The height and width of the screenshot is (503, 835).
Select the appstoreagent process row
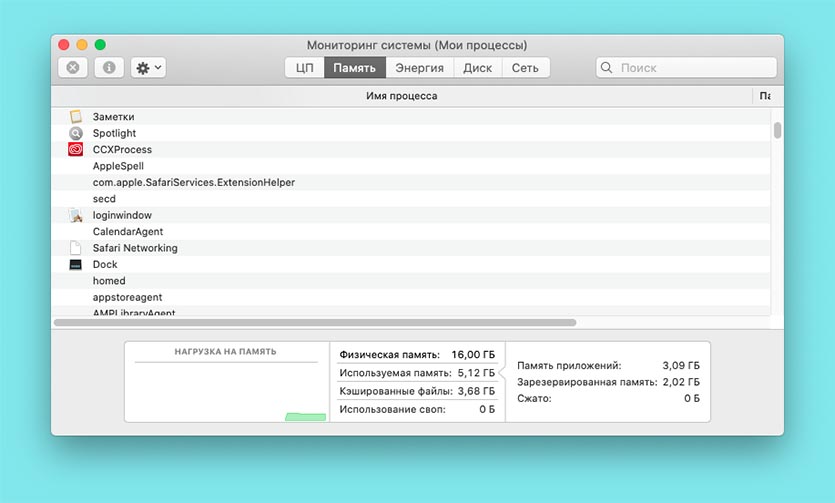point(127,298)
